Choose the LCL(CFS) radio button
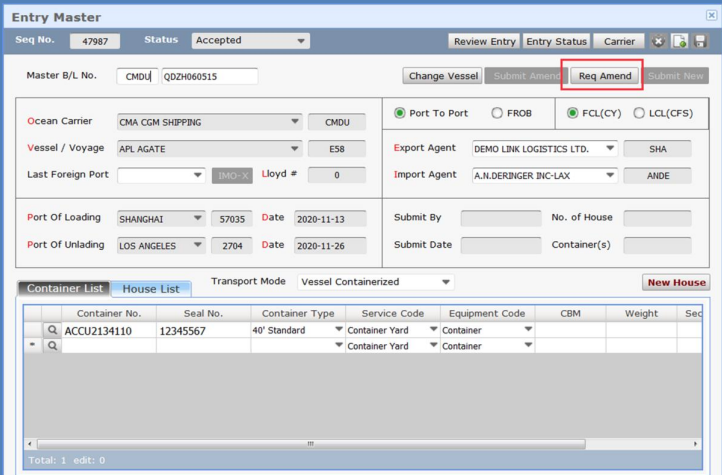The image size is (722, 475). [639, 113]
